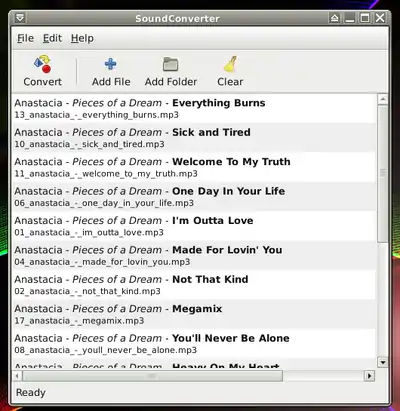Select the Megamix track row

coord(194,314)
